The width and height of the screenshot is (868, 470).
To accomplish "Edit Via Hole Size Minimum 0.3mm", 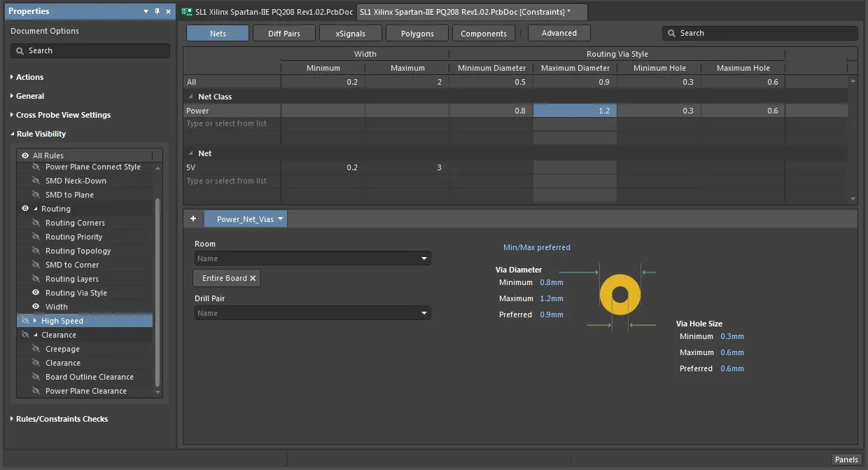I will (x=732, y=336).
